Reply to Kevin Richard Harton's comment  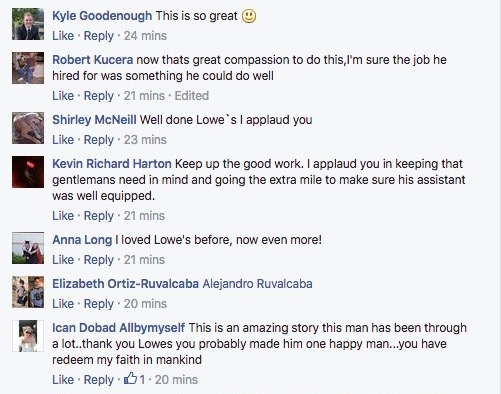click(99, 216)
